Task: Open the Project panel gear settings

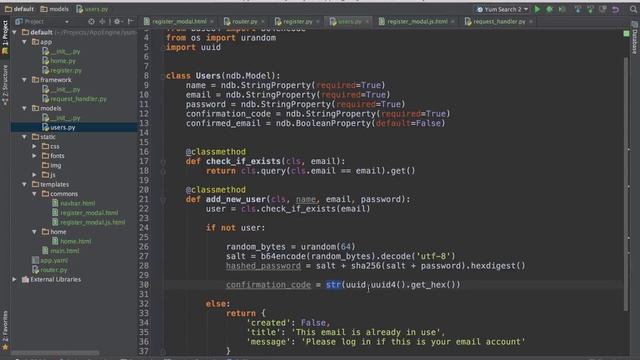Action: click(x=118, y=21)
